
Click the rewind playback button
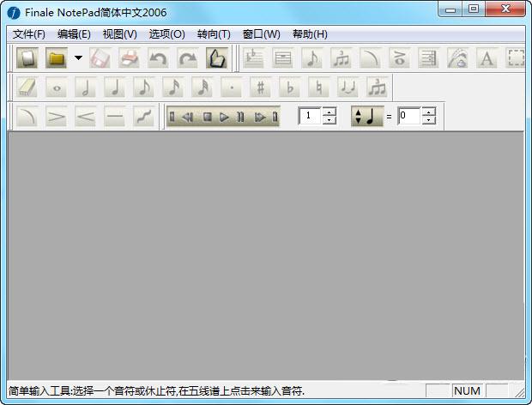coord(188,118)
